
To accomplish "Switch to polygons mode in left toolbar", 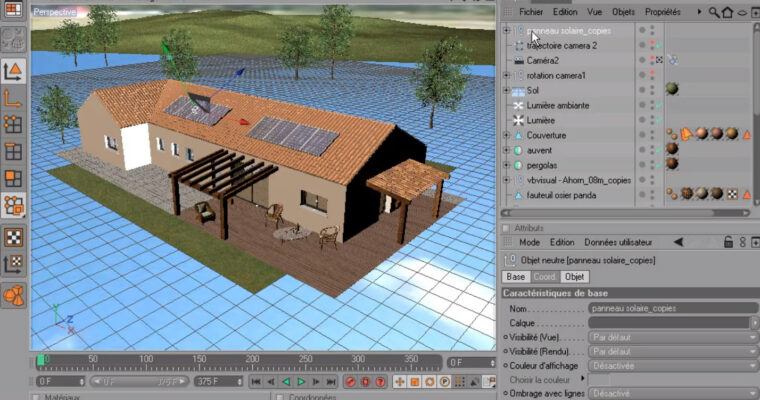I will 13,178.
